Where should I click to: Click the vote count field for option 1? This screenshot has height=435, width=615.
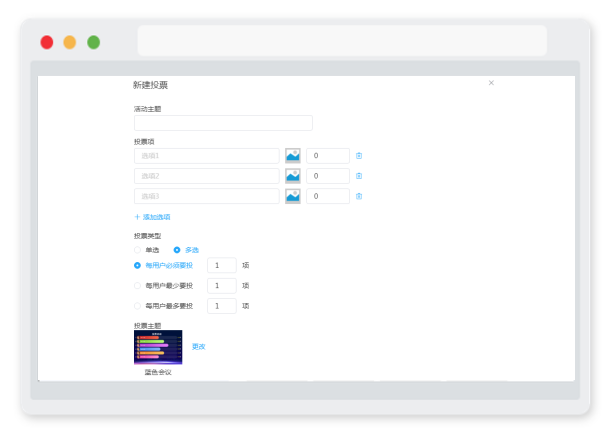coord(328,156)
